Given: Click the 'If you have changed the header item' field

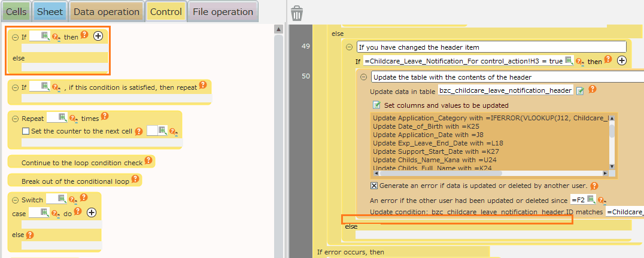Looking at the screenshot, I should pyautogui.click(x=491, y=47).
